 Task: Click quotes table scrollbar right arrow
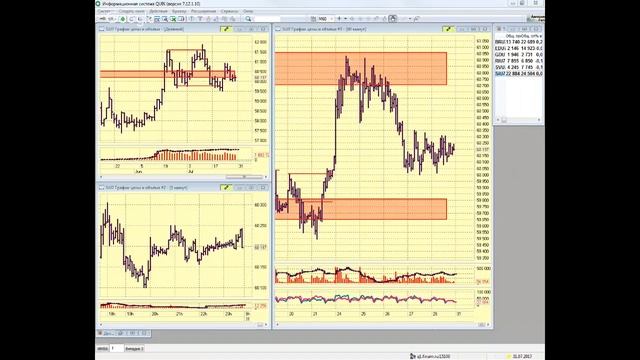pyautogui.click(x=539, y=120)
